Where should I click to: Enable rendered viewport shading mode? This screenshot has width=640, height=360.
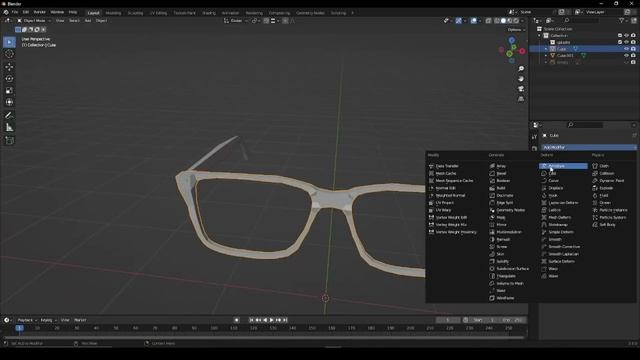pos(516,21)
